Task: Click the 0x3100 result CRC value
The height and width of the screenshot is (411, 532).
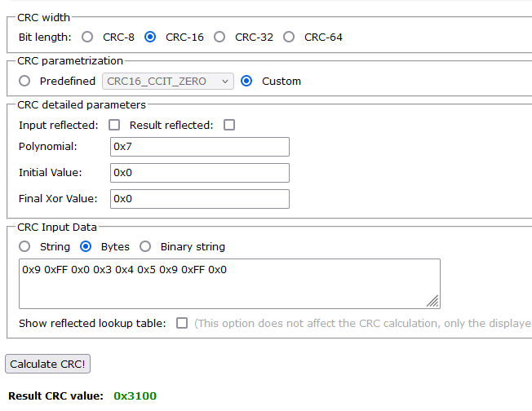Action: tap(135, 396)
